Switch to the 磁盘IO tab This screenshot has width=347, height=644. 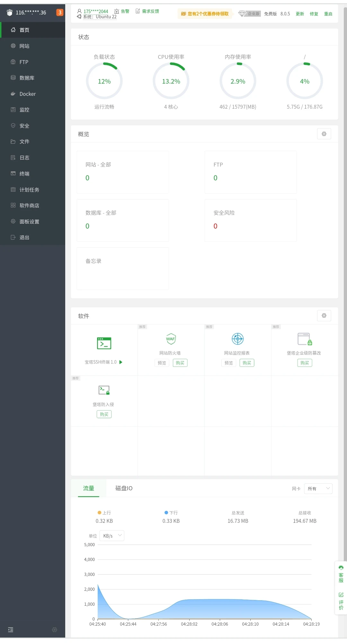coord(124,488)
